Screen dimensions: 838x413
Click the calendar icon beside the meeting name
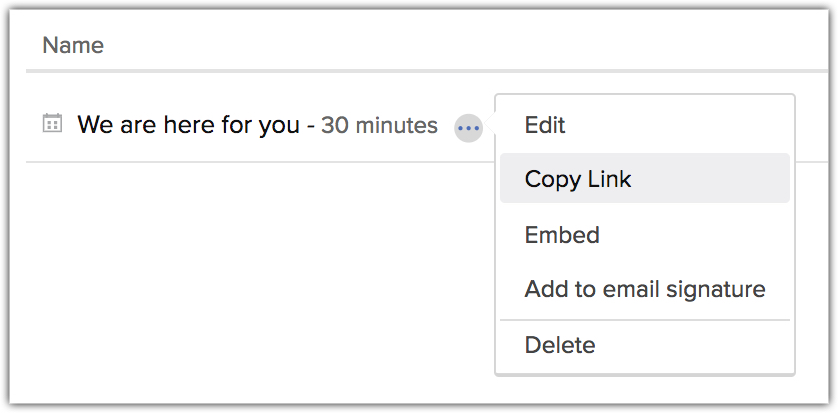pyautogui.click(x=52, y=124)
